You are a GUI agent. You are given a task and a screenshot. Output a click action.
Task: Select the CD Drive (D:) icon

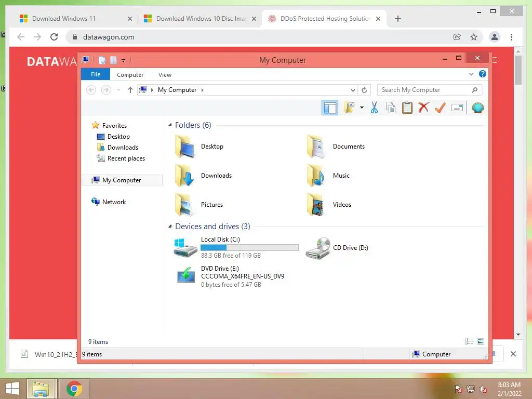[317, 248]
